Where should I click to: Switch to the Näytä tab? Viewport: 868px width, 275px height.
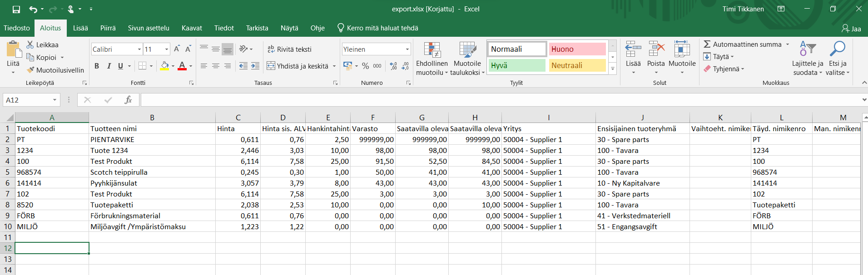[x=289, y=28]
